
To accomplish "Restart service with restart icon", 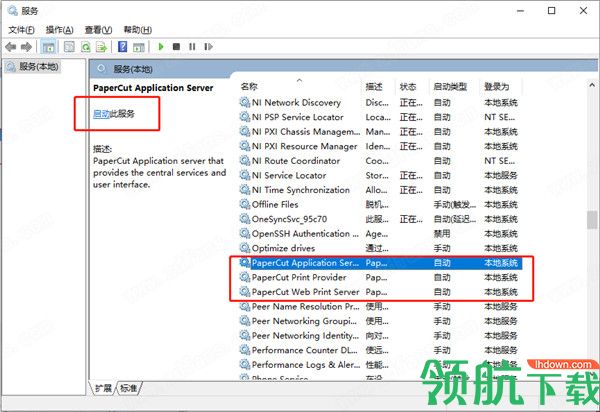I will (x=209, y=47).
